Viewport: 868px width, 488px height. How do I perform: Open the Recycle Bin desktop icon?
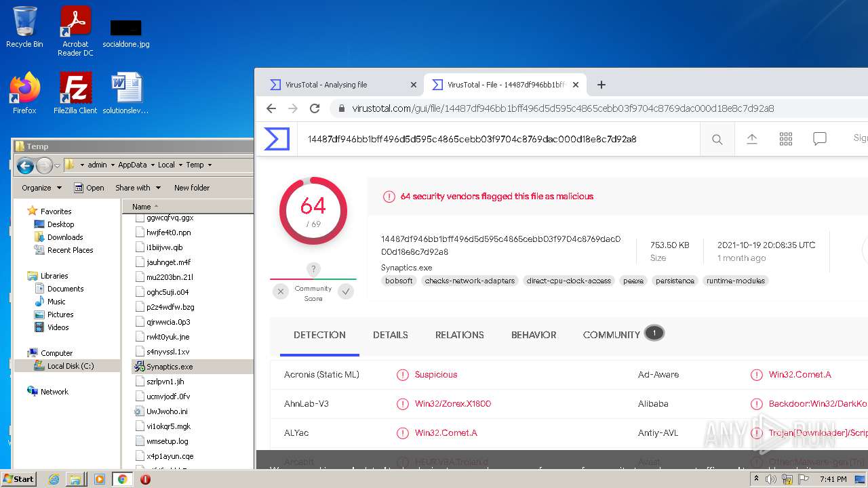(24, 27)
